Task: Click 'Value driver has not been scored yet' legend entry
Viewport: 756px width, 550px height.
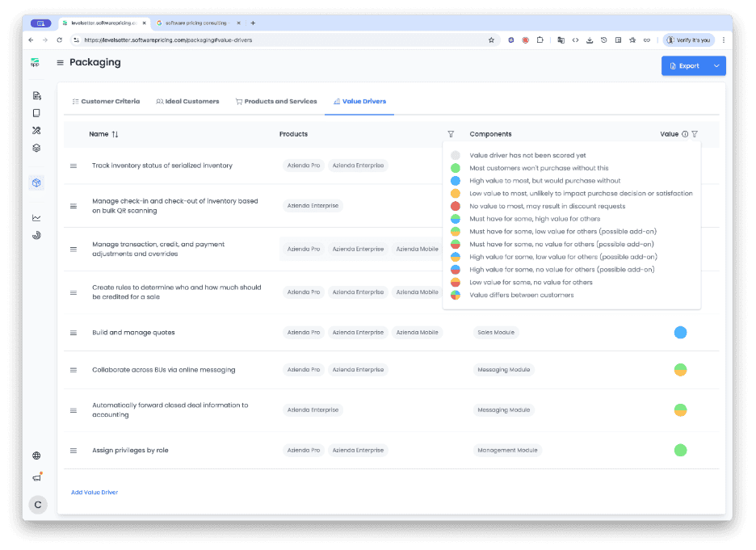Action: (527, 155)
